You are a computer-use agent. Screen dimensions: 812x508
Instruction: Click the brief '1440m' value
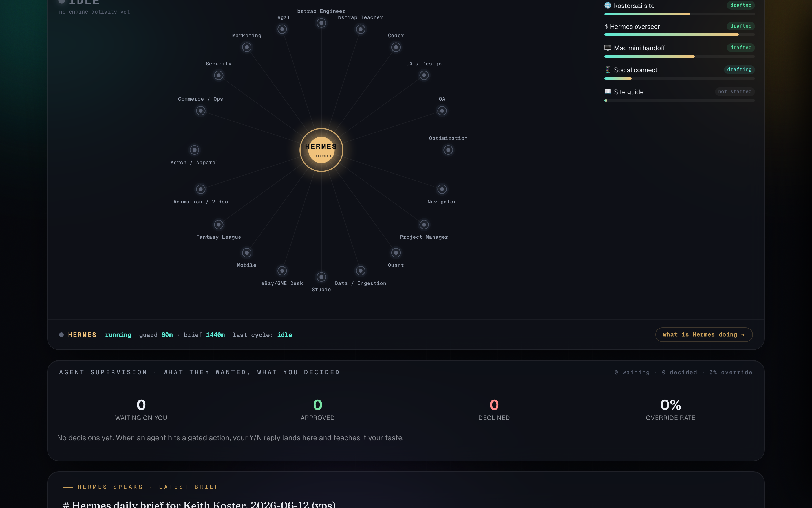[x=215, y=335]
